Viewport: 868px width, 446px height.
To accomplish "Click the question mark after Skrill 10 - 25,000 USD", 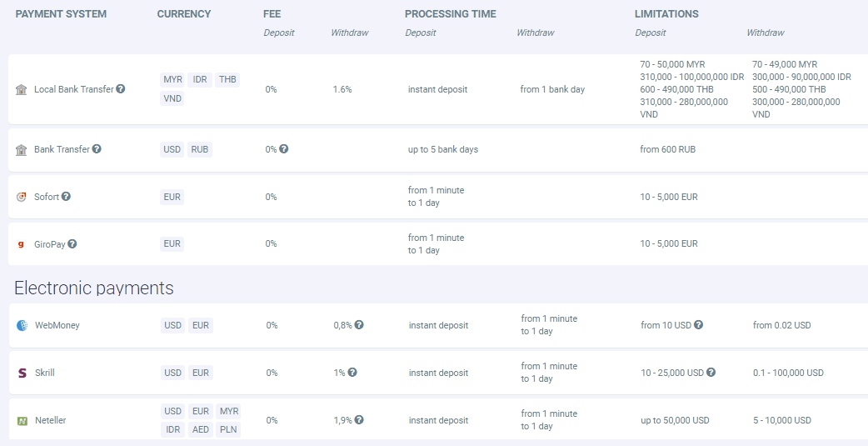I will pyautogui.click(x=711, y=373).
